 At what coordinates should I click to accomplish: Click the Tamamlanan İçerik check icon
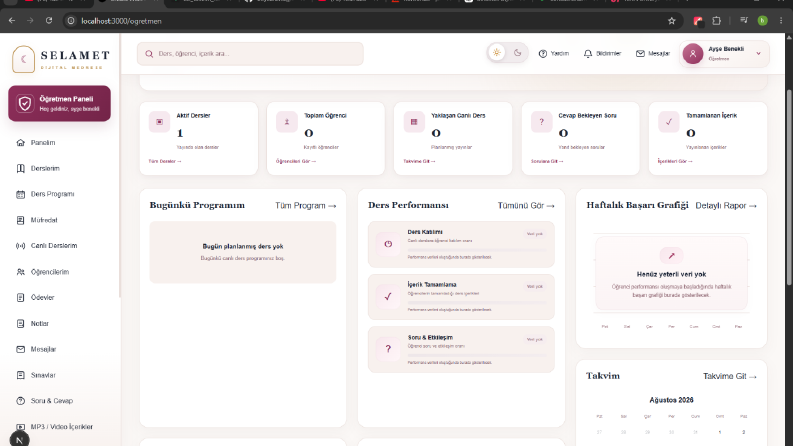[x=669, y=122]
